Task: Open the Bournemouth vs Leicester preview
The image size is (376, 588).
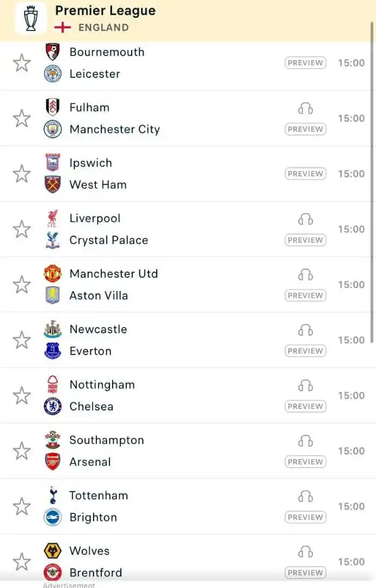Action: tap(305, 63)
